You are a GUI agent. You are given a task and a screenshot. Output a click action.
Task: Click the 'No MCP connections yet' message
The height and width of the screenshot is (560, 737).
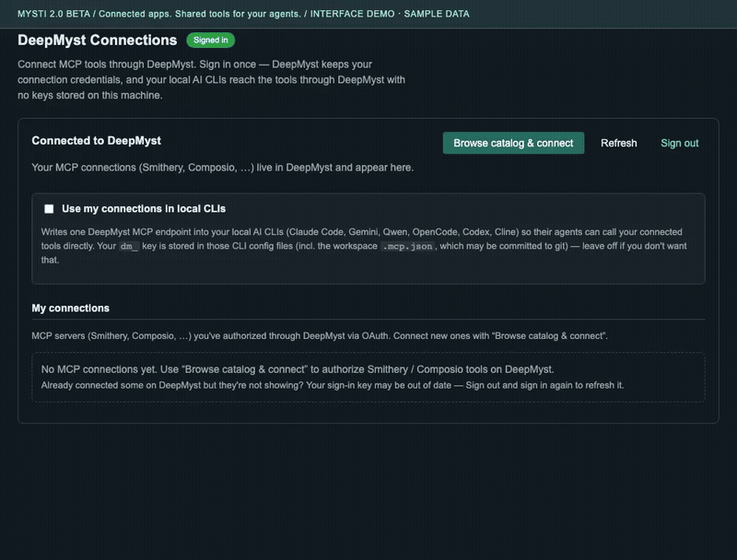pos(298,369)
